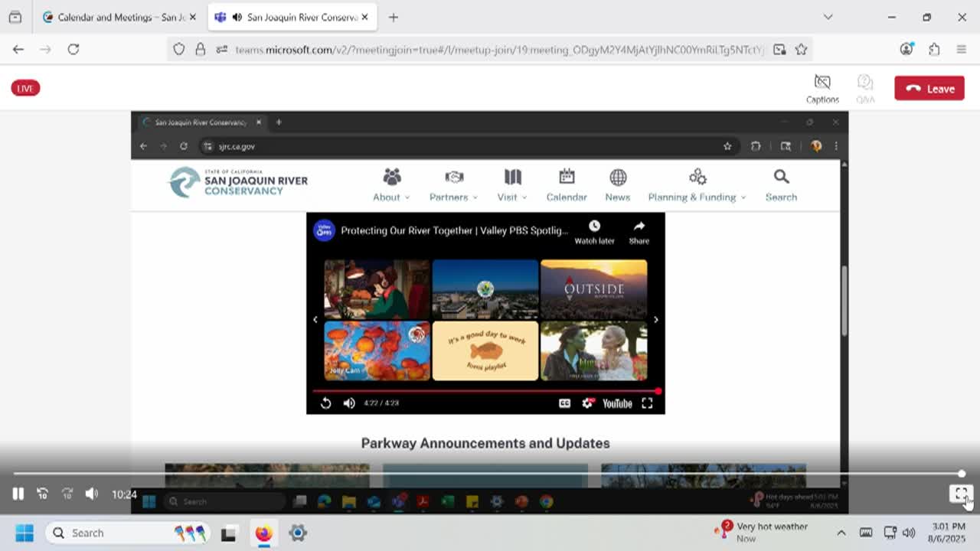The image size is (980, 551).
Task: Open Settings gear on taskbar
Action: (298, 533)
